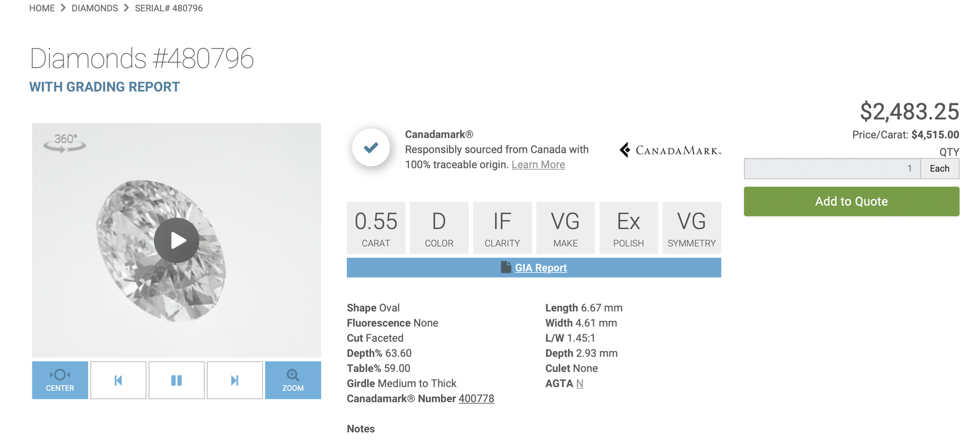Center the diamond view
980x446 pixels.
[60, 380]
